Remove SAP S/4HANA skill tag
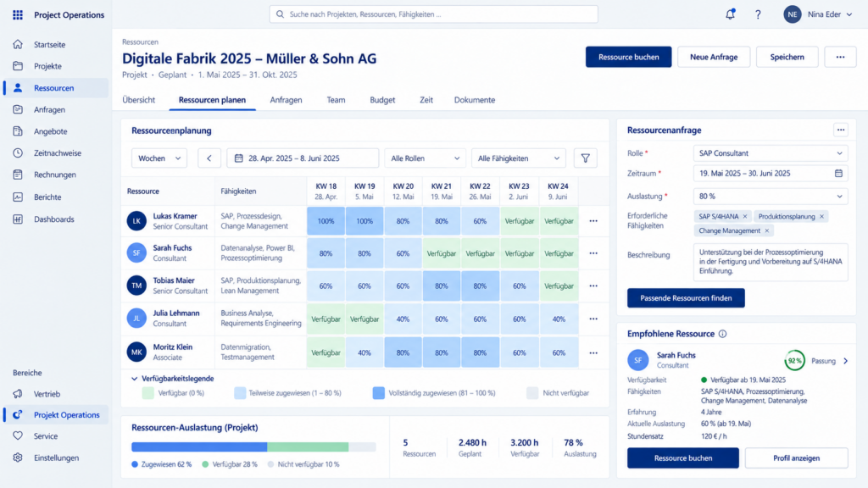This screenshot has height=488, width=868. click(745, 216)
